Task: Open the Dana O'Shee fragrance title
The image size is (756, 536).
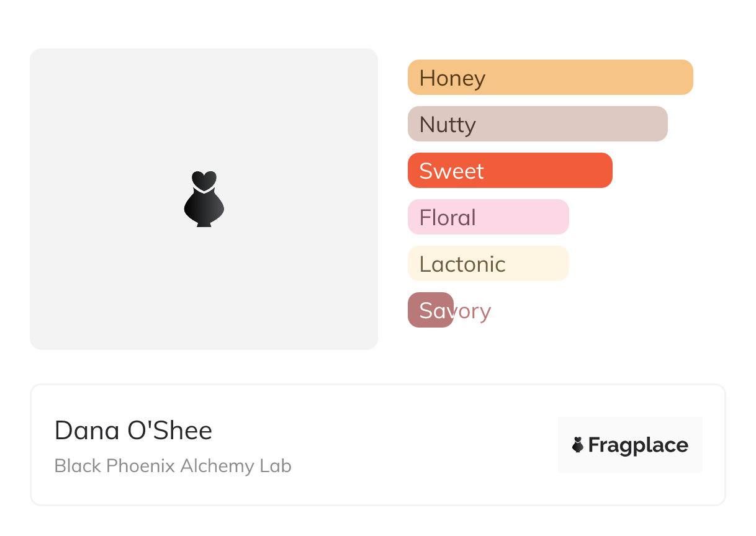Action: 133,431
